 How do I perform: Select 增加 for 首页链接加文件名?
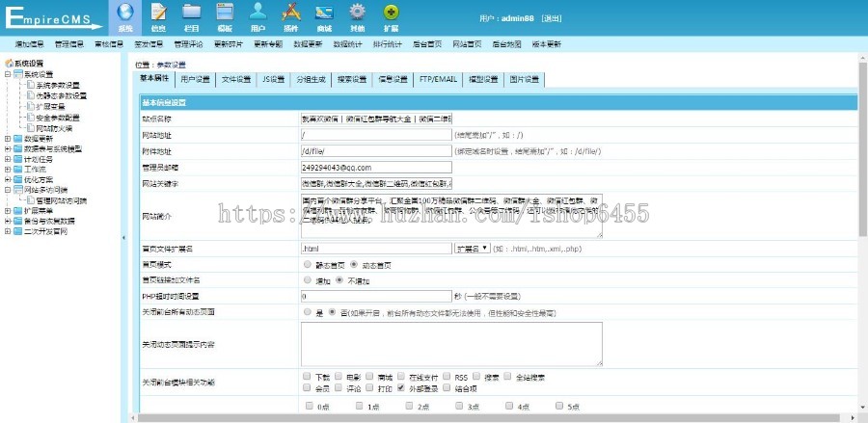(x=308, y=280)
